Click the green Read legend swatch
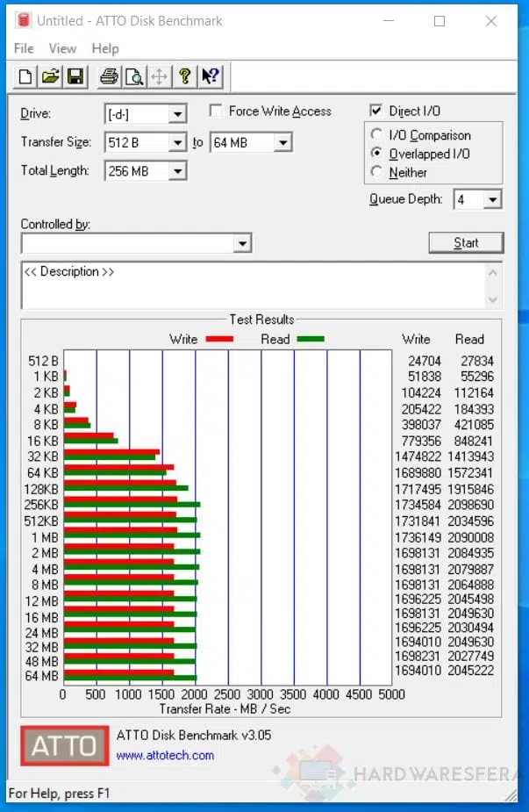 coord(311,339)
